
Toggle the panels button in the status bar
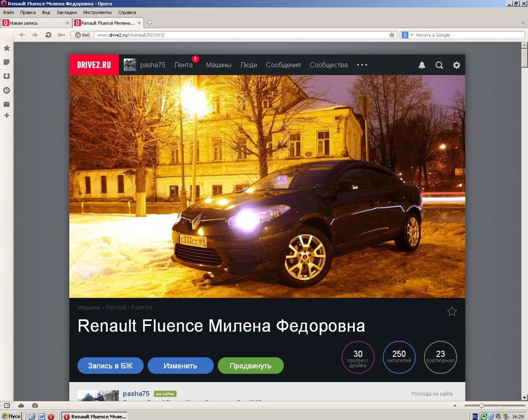pyautogui.click(x=7, y=406)
